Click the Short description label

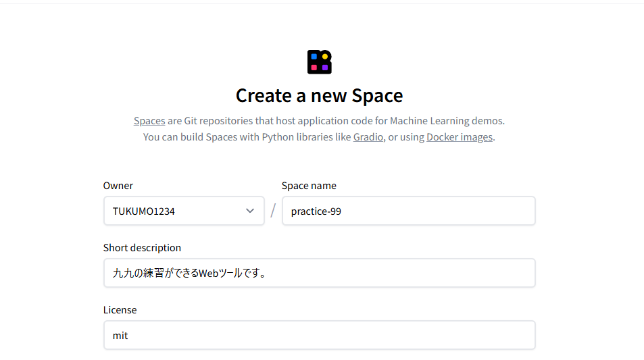pyautogui.click(x=142, y=247)
